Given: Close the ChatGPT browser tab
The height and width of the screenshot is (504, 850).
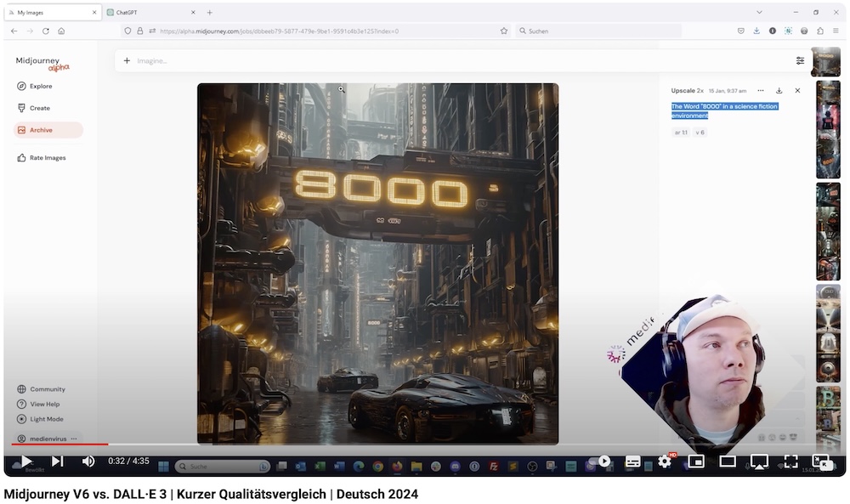Looking at the screenshot, I should (193, 13).
